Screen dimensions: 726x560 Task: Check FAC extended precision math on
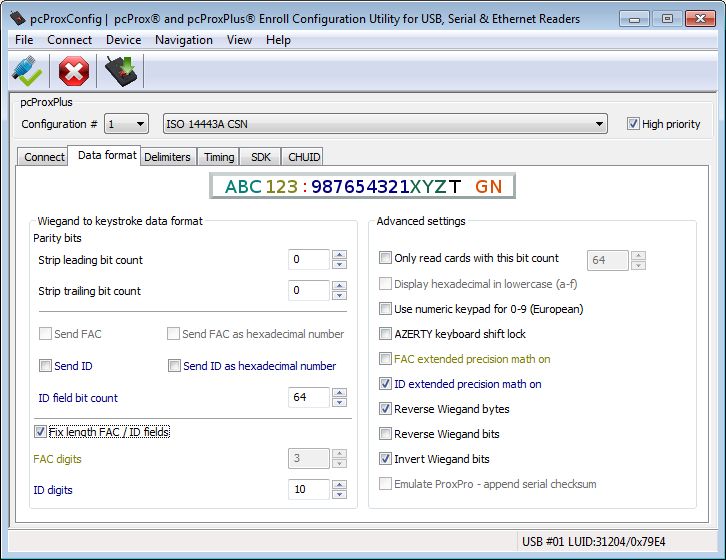pos(385,359)
